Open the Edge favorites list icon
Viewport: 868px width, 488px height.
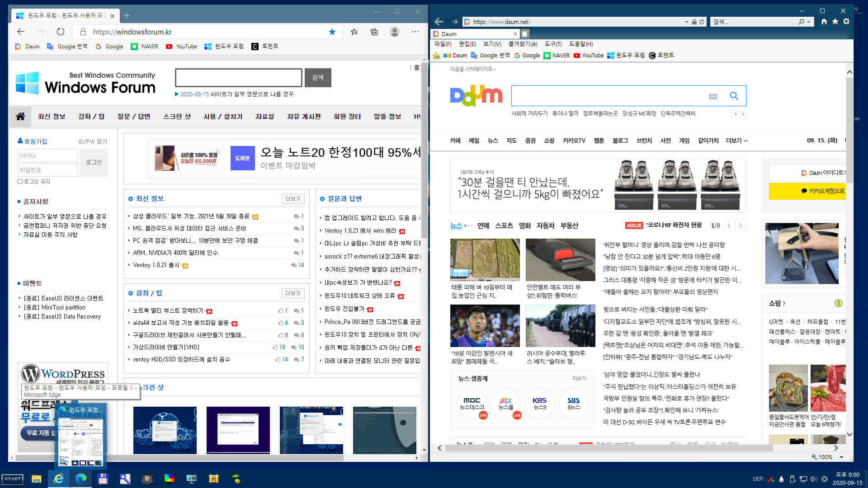pos(354,32)
